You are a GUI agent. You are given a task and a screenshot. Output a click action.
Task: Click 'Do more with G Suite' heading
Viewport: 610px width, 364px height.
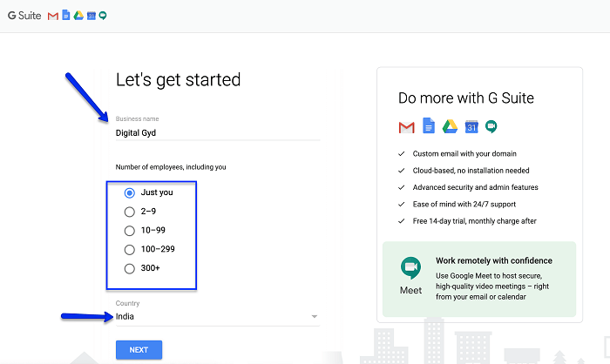[x=466, y=98]
